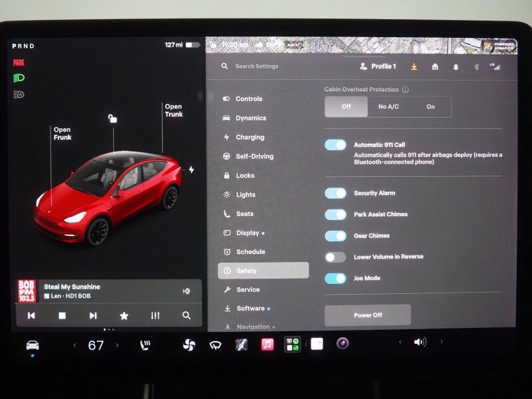Click the headlights indicator icon
532x399 pixels.
[x=19, y=78]
